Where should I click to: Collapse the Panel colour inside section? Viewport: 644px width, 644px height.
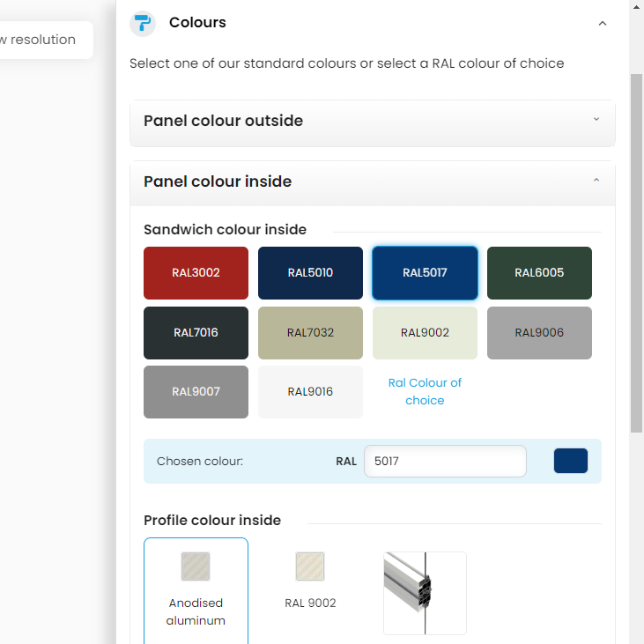596,181
